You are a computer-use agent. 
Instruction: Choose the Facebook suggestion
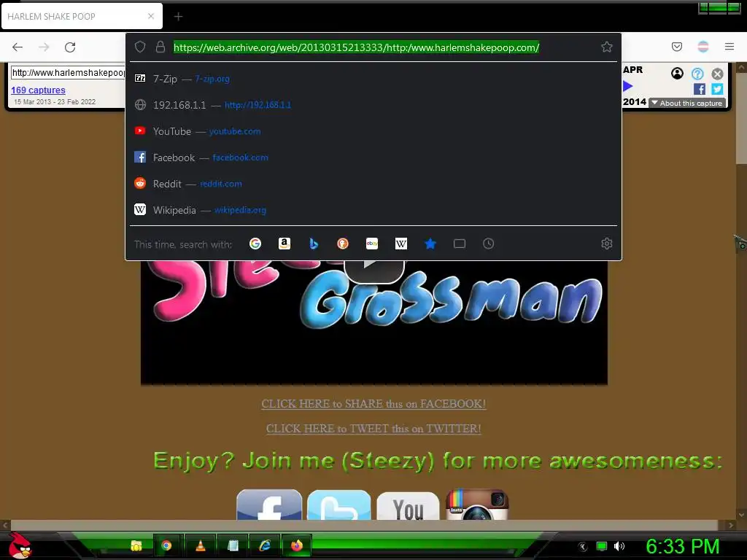373,157
